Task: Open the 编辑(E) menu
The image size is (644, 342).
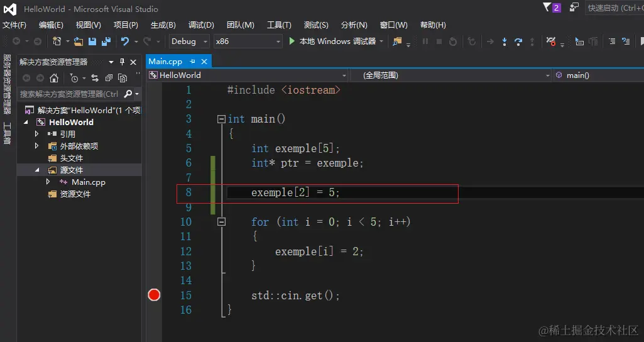Action: [51, 25]
